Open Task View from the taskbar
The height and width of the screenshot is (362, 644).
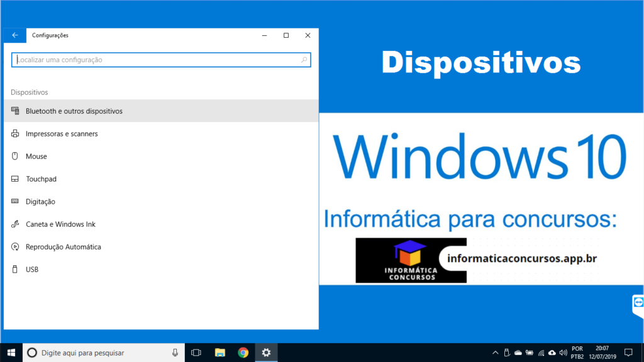[196, 353]
